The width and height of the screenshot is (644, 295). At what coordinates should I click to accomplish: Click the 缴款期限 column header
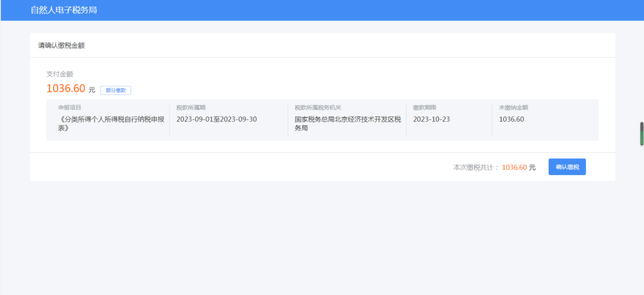[x=425, y=108]
